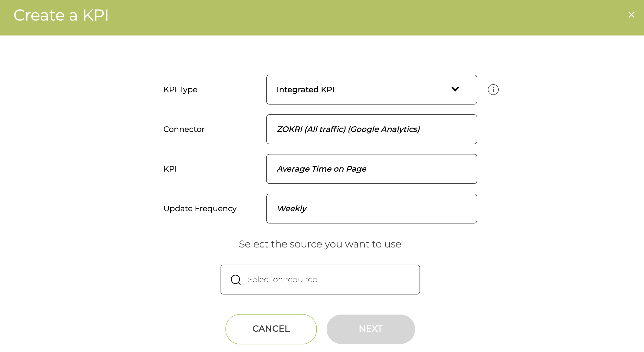Focus the source search box 'Selection required'
This screenshot has height=352, width=644.
click(x=320, y=280)
